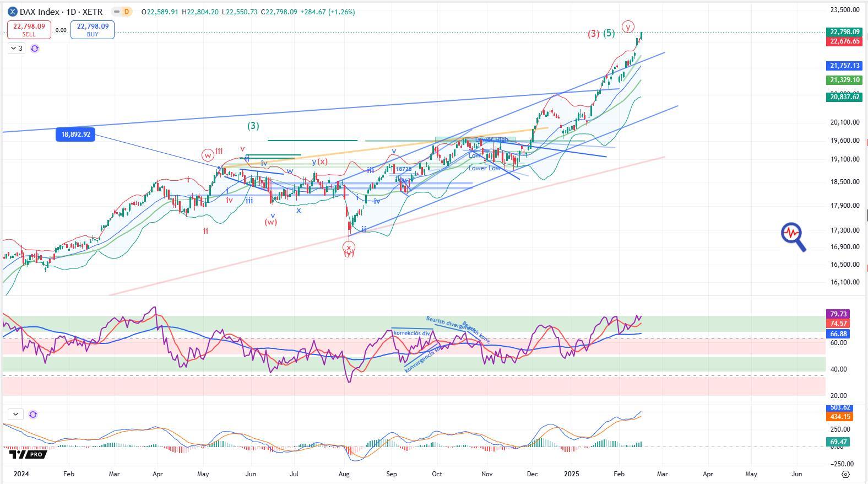Select the red (3) wave label near the top
The width and height of the screenshot is (868, 484).
click(x=593, y=34)
